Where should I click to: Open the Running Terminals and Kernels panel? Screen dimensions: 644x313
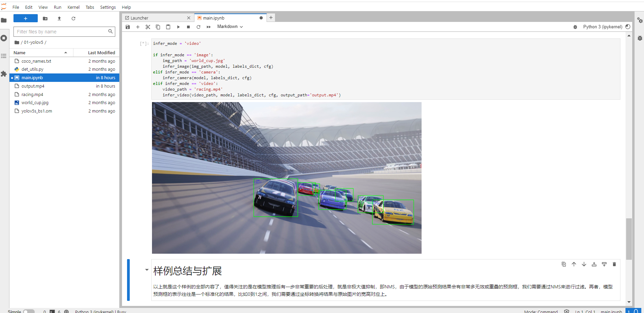[x=4, y=38]
